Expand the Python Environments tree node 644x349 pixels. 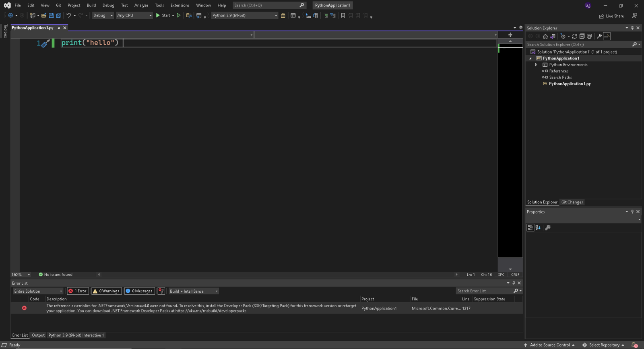(x=536, y=65)
